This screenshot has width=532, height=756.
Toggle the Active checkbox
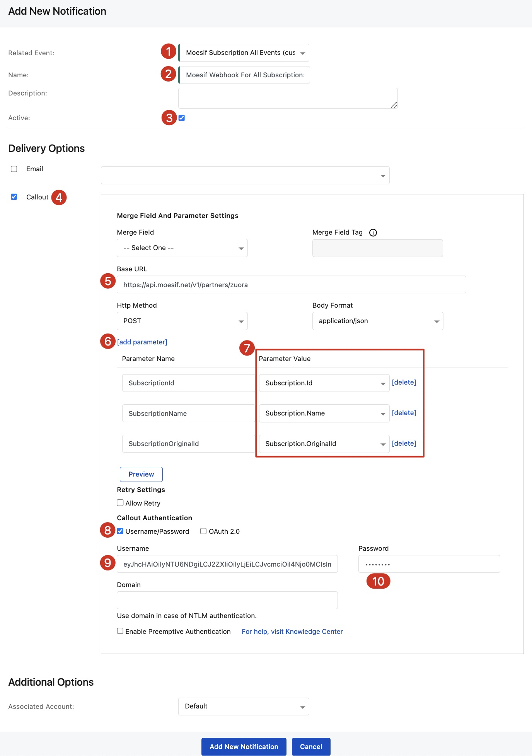click(x=182, y=118)
